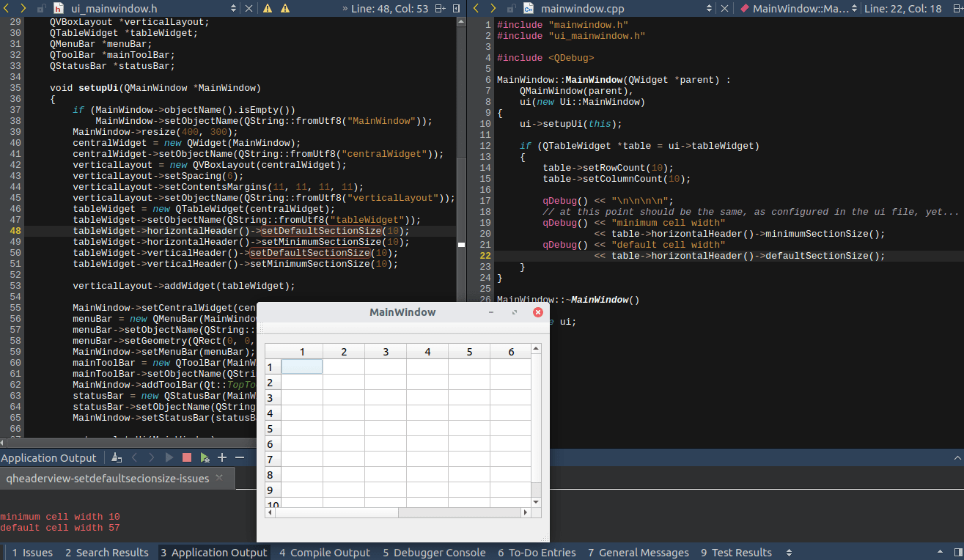Click 'minimum cell width 10' output line
The image size is (964, 560).
click(x=60, y=517)
